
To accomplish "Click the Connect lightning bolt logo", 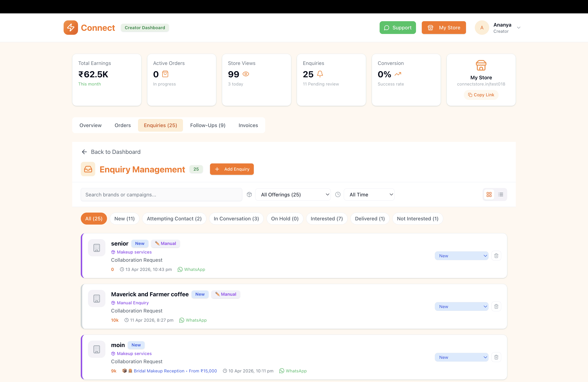I will 71,28.
